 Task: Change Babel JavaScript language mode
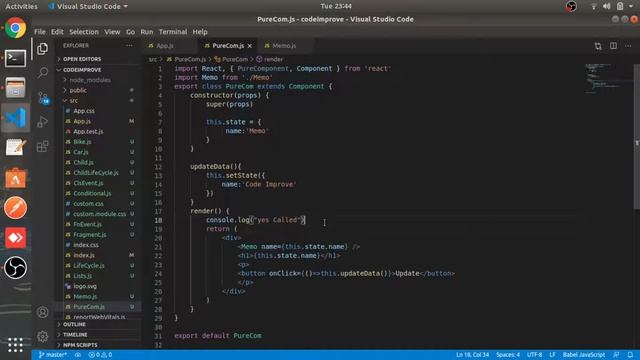(584, 355)
